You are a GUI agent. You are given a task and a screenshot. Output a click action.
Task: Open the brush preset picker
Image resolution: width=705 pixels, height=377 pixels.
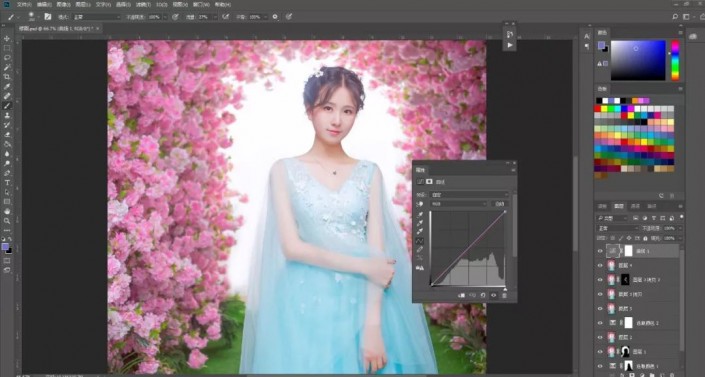32,17
